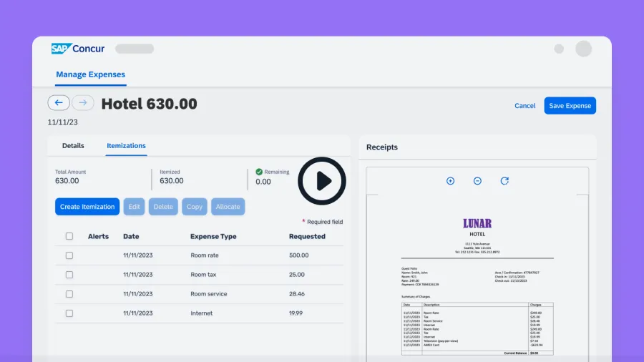
Task: Click the Alerts column header
Action: (x=98, y=236)
